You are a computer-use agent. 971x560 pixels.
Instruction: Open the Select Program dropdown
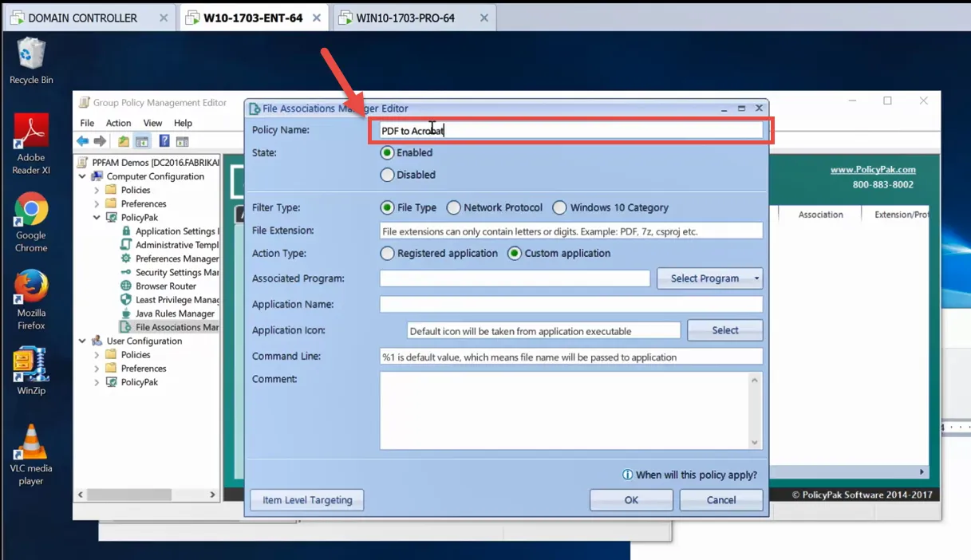point(710,278)
